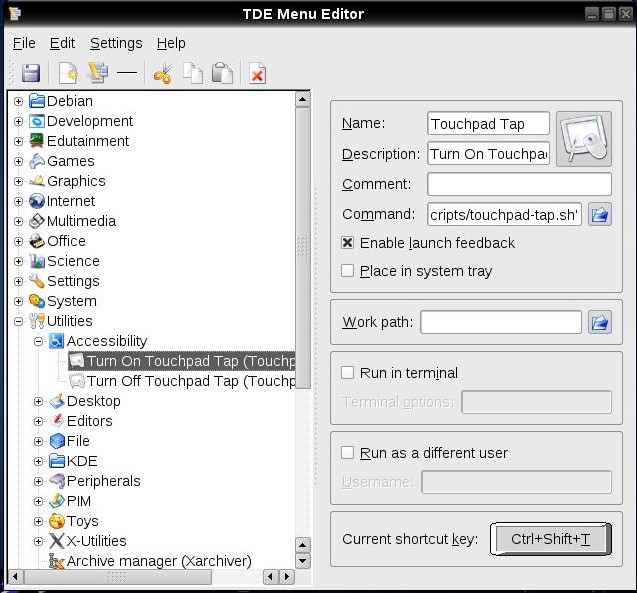Browse for work path folder

coord(600,322)
